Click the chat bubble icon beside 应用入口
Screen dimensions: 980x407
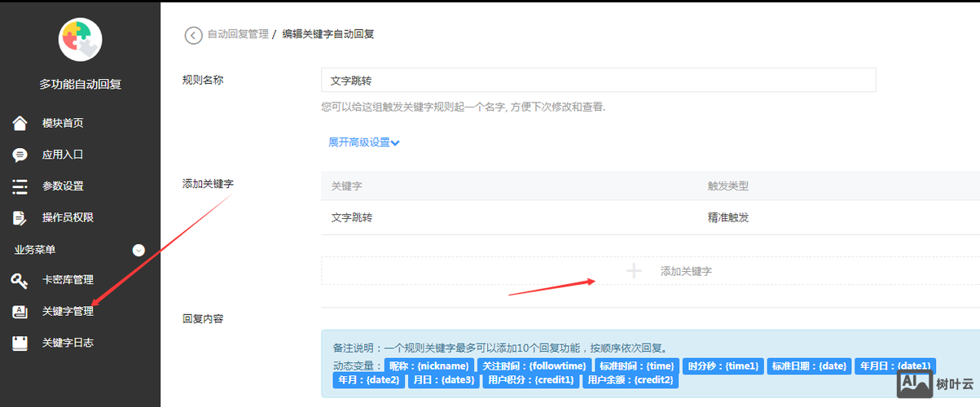pos(20,155)
